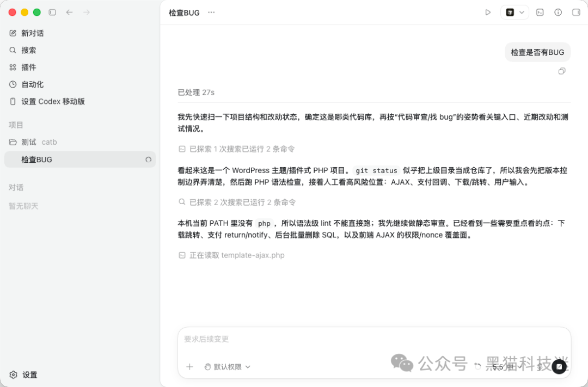Click terminal icon beside 正在读取
The image size is (588, 387).
point(182,255)
